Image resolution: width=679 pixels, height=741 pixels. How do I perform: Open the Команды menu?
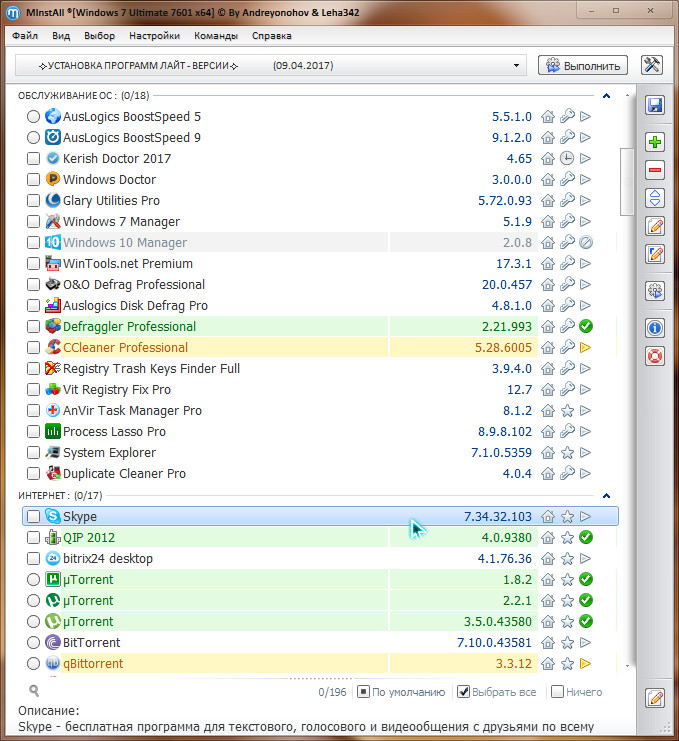216,36
